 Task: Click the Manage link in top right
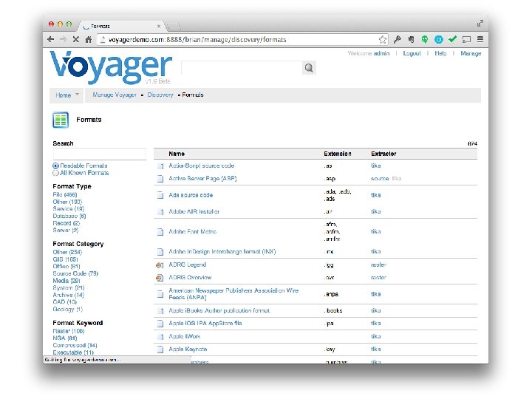pyautogui.click(x=471, y=53)
